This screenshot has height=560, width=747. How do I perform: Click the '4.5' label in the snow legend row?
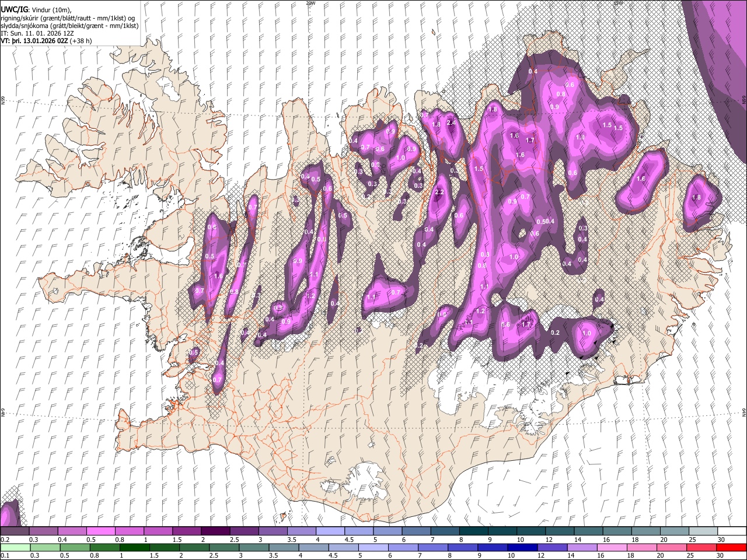click(x=349, y=540)
